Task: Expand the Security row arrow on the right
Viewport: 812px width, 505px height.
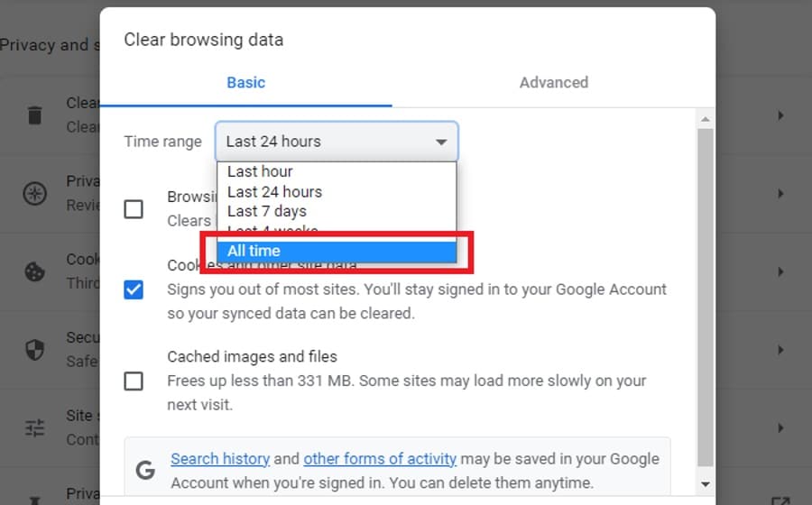Action: [x=780, y=350]
